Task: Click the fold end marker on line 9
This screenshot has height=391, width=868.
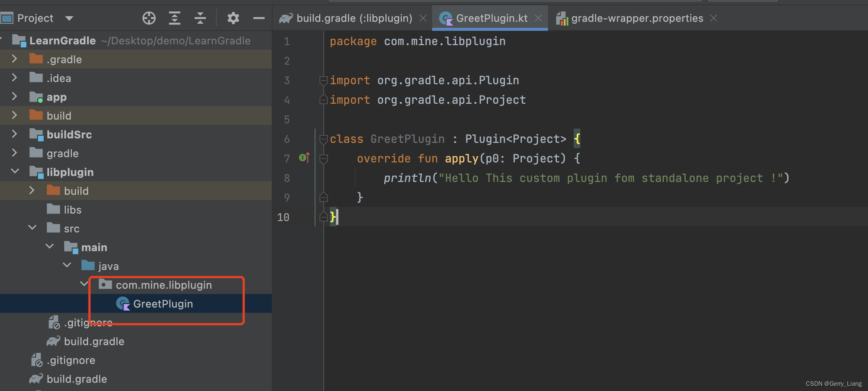Action: tap(323, 197)
